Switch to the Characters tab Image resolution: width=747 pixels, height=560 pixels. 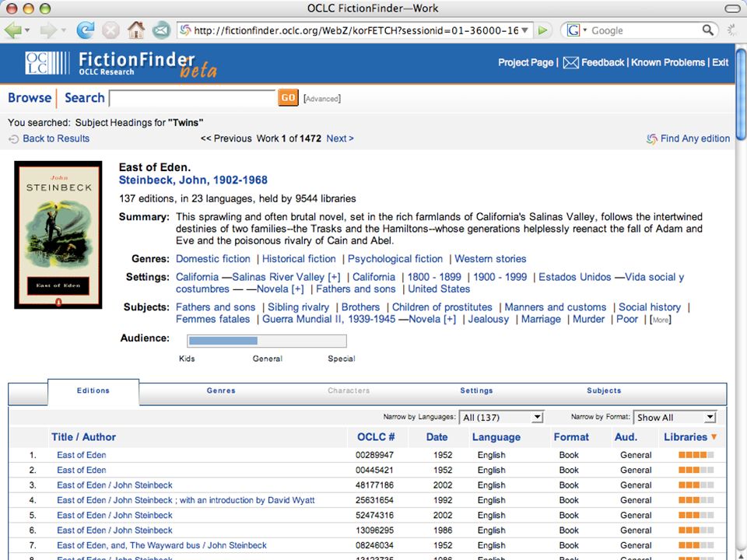pyautogui.click(x=349, y=390)
